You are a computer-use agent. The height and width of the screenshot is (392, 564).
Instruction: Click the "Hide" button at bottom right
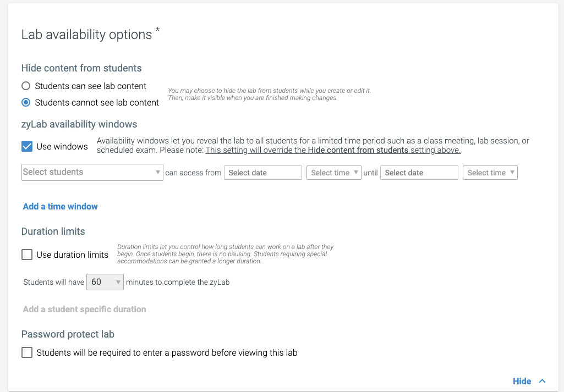tap(521, 380)
